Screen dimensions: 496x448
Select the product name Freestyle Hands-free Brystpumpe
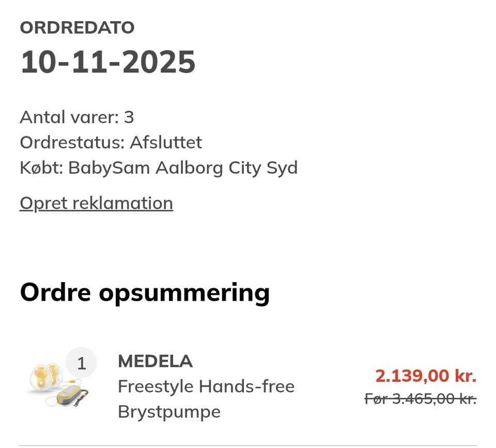point(206,398)
